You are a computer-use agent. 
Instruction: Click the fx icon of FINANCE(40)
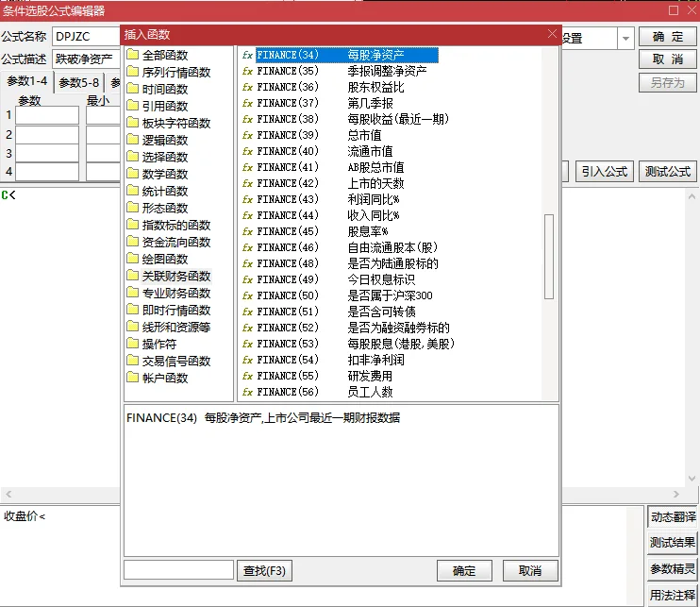pos(248,151)
